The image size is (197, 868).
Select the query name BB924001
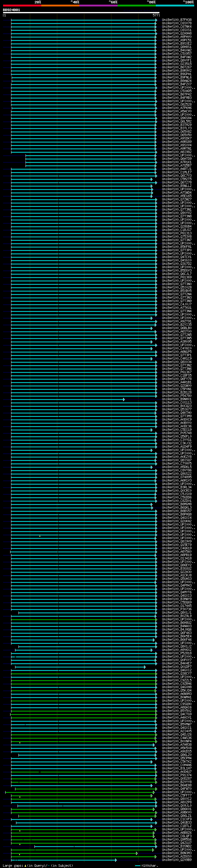(11, 10)
